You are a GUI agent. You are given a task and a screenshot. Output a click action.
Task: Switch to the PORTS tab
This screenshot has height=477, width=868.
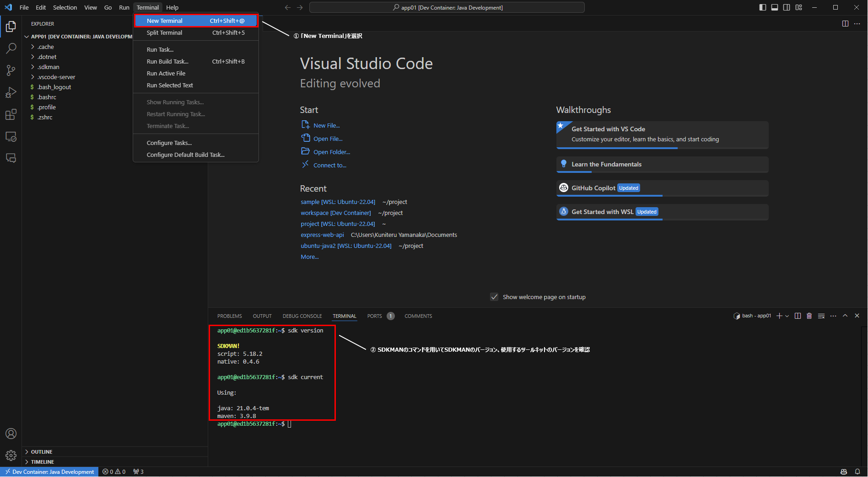(374, 316)
